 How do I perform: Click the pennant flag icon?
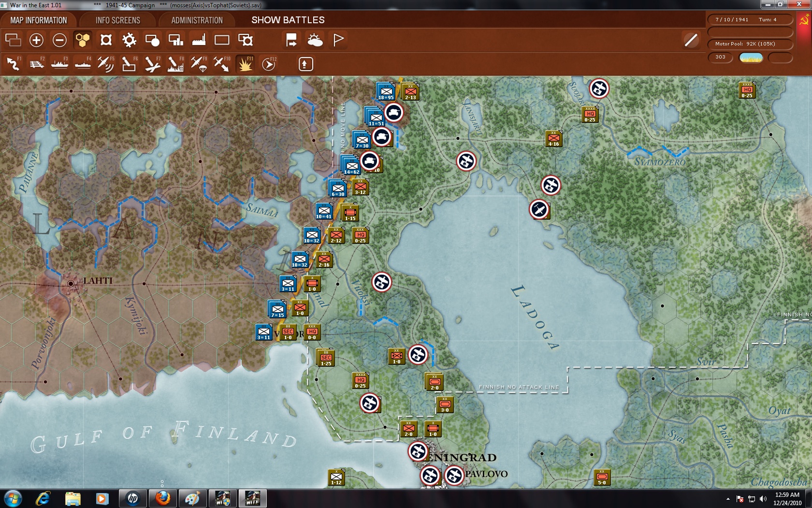(x=338, y=40)
